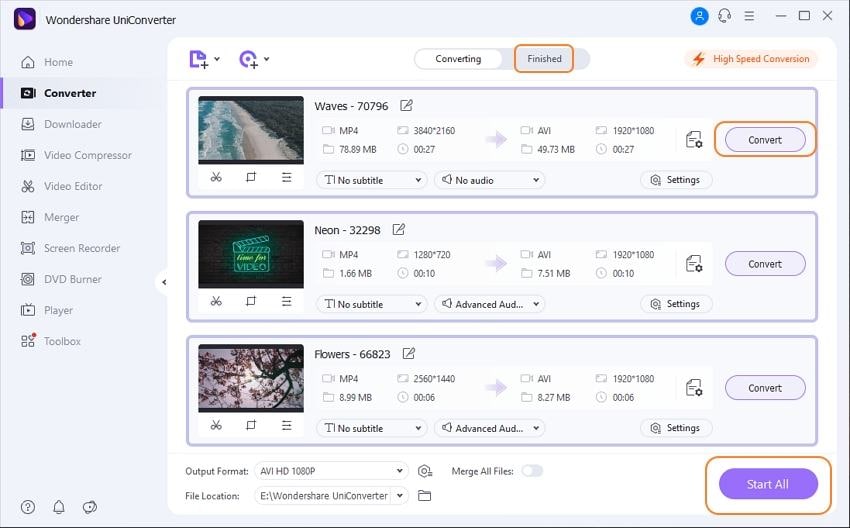Open No audio dropdown for Waves
Viewport: 850px width, 528px height.
(x=490, y=180)
